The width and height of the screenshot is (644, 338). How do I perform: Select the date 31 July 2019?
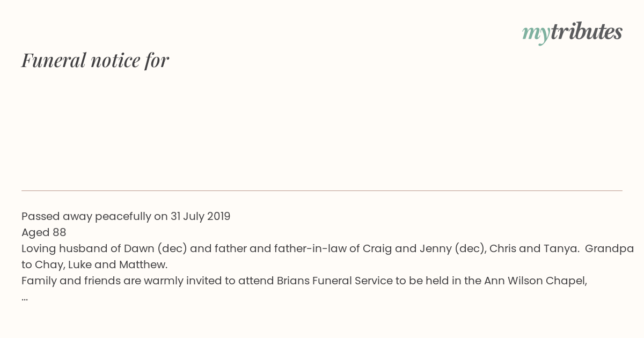click(201, 216)
